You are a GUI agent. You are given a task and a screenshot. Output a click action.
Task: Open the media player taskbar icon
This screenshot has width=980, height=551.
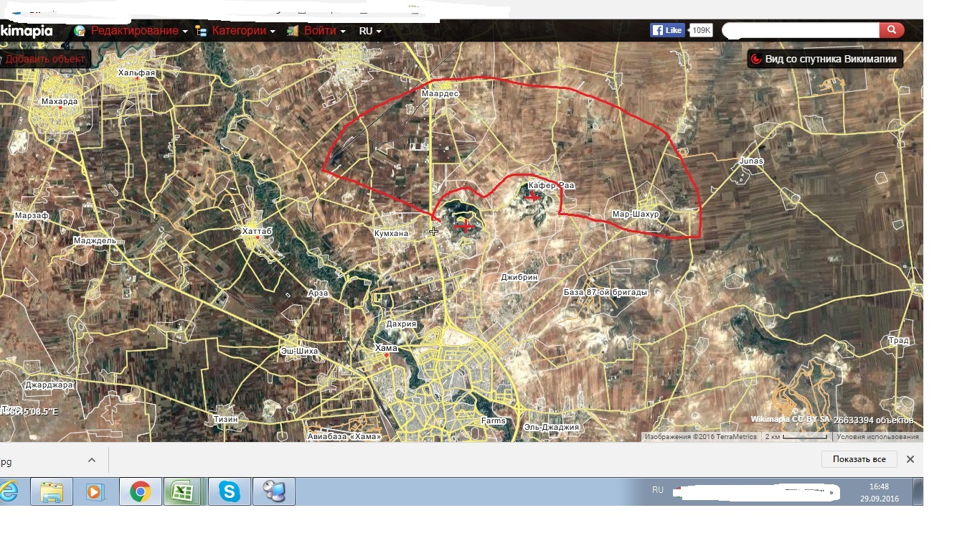[95, 492]
